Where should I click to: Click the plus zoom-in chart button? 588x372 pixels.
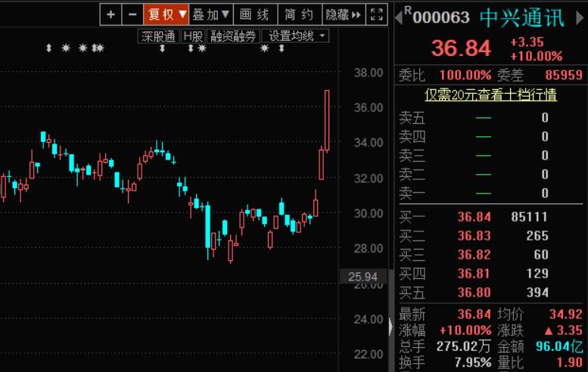(110, 14)
